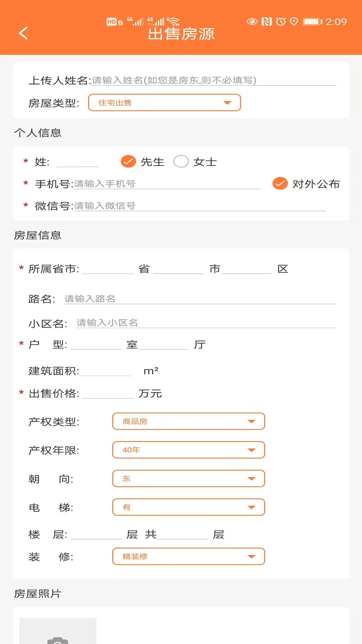The width and height of the screenshot is (362, 644).
Task: Expand the 朝向 dropdown showing 东
Action: [x=188, y=479]
